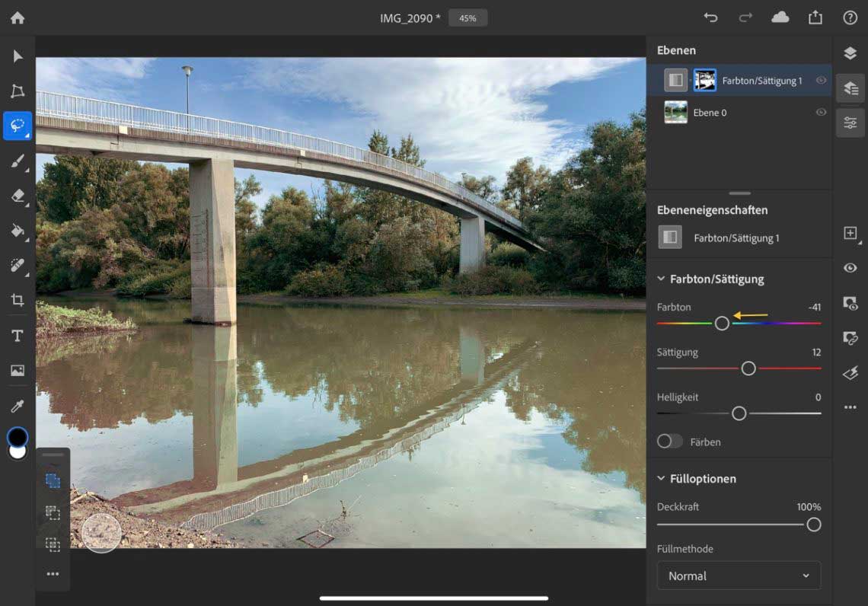This screenshot has width=868, height=606.
Task: Hide the Ebene 0 layer
Action: [x=821, y=112]
